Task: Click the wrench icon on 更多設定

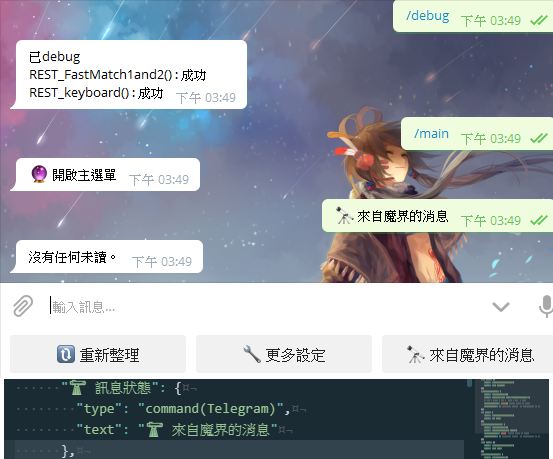Action: click(x=252, y=354)
